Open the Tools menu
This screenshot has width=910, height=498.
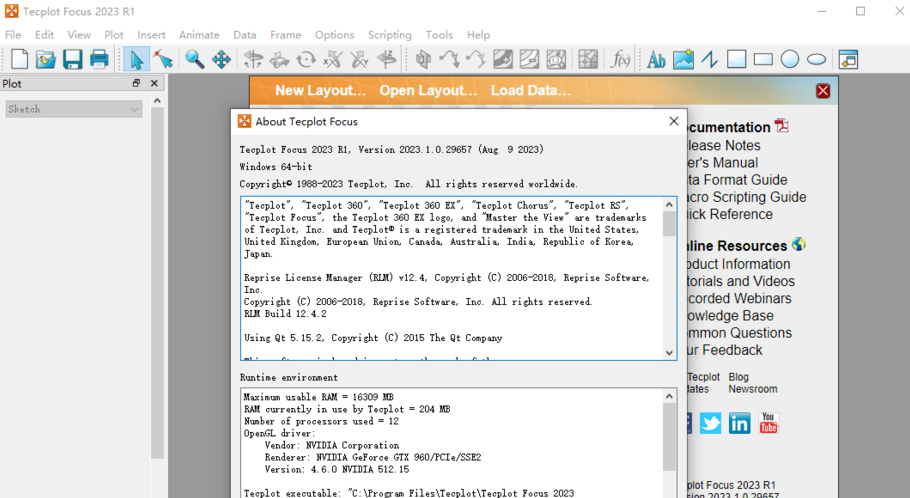439,35
